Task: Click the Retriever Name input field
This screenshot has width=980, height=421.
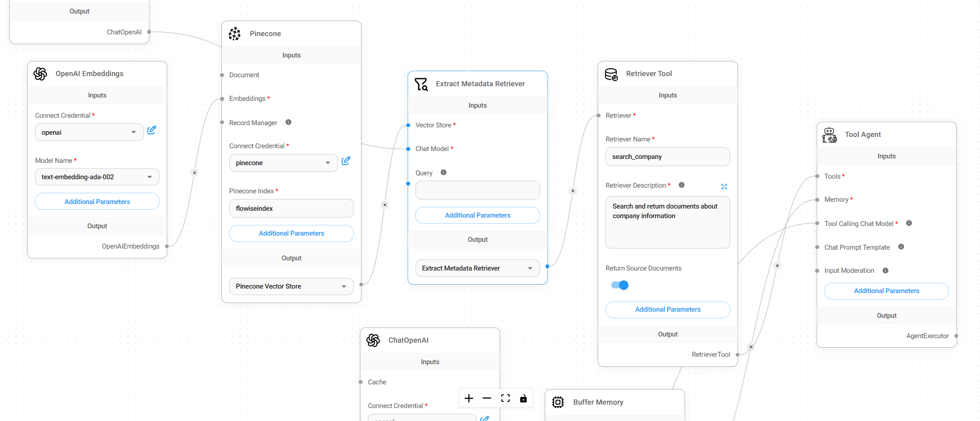Action: (667, 157)
